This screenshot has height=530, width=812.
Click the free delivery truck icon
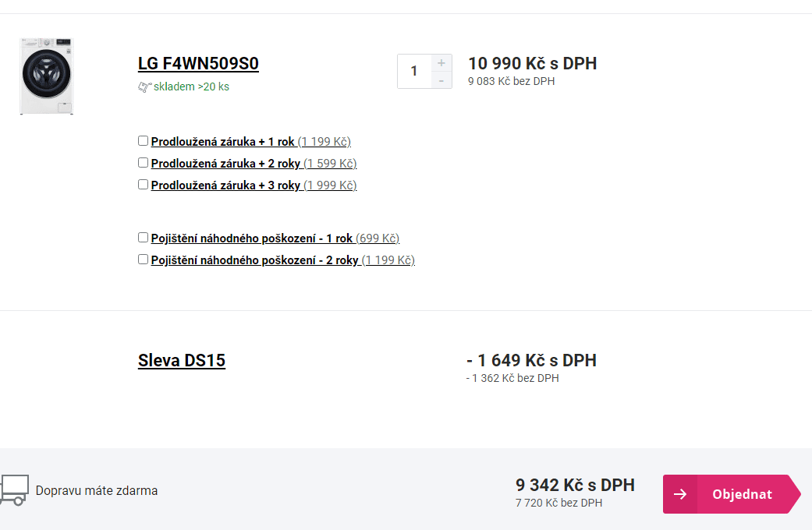[14, 489]
